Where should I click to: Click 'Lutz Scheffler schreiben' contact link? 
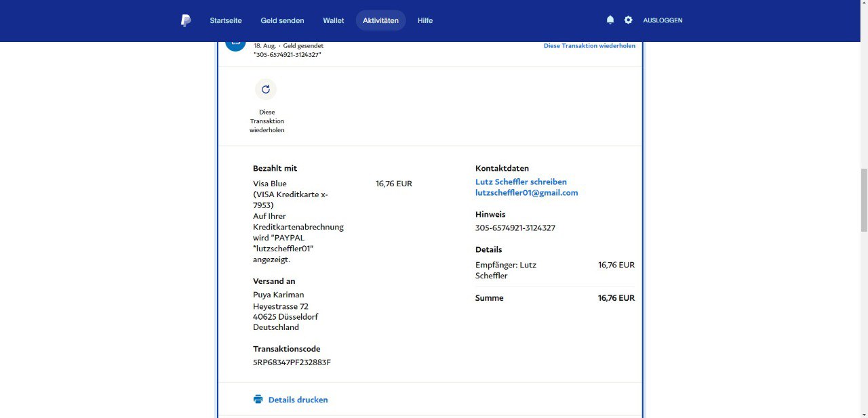[x=521, y=182]
